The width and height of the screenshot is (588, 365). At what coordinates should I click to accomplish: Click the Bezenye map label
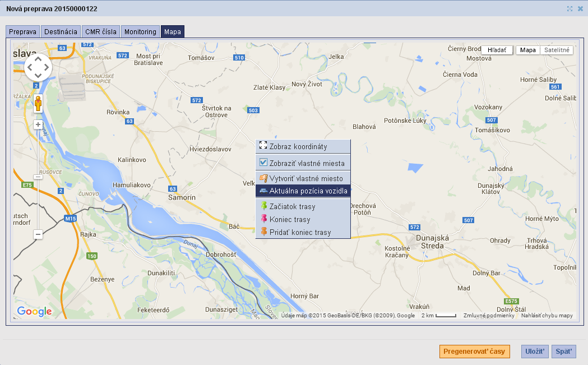pos(103,279)
